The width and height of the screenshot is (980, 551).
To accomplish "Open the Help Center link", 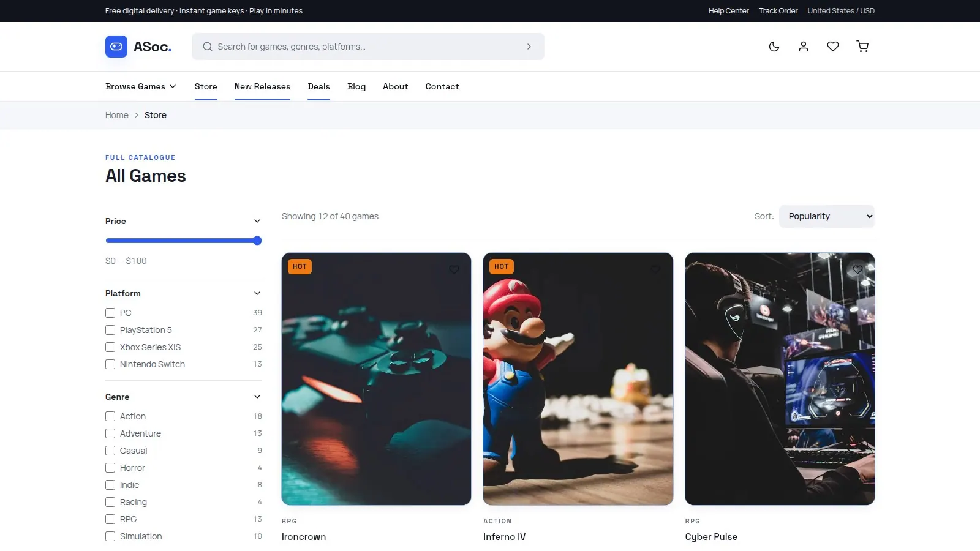I will click(x=729, y=11).
